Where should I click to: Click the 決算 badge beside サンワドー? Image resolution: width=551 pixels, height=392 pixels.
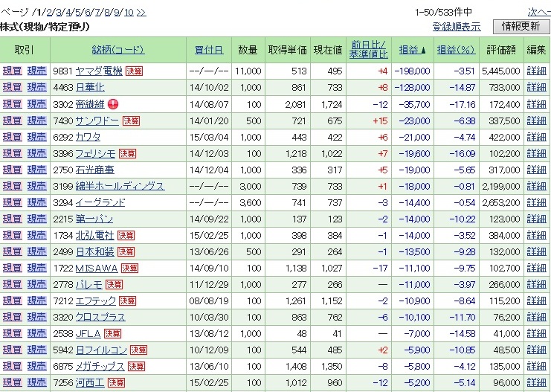(x=131, y=121)
